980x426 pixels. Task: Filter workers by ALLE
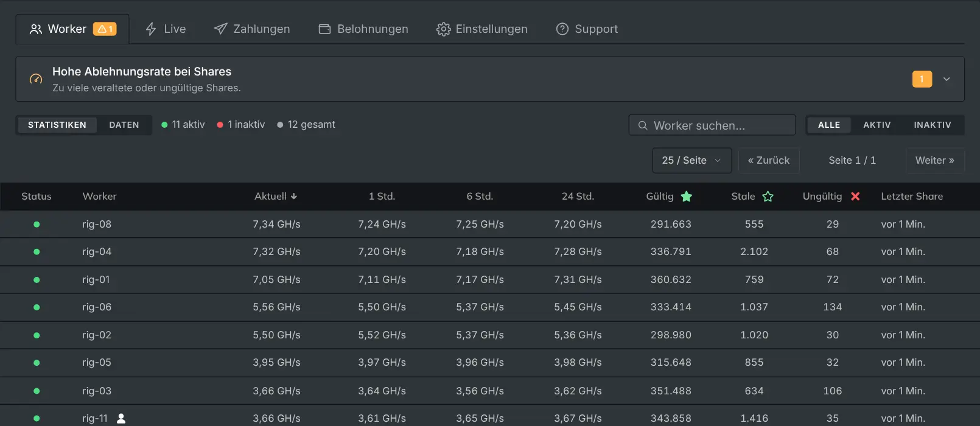pos(829,125)
